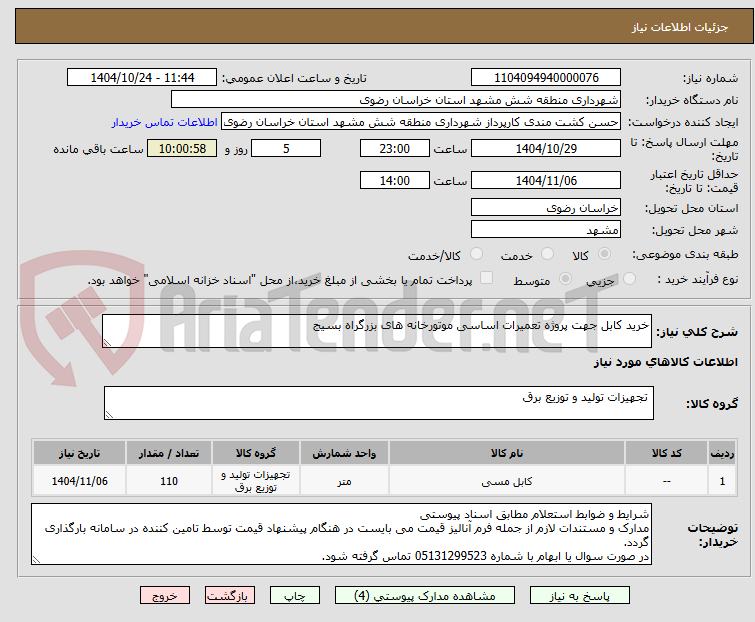
Task: Click the شرح کلی نیاز description textarea
Action: [377, 331]
